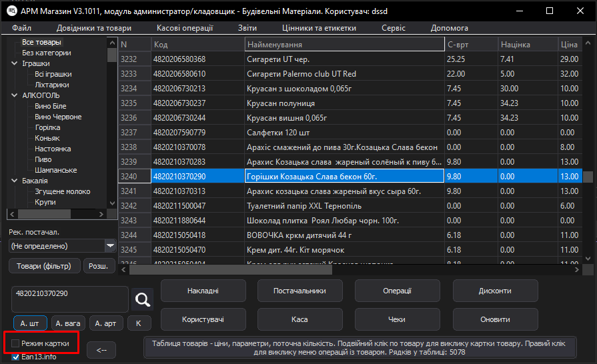Screen dimensions: 597x364
Task: Open the Звіти menu
Action: pyautogui.click(x=247, y=28)
